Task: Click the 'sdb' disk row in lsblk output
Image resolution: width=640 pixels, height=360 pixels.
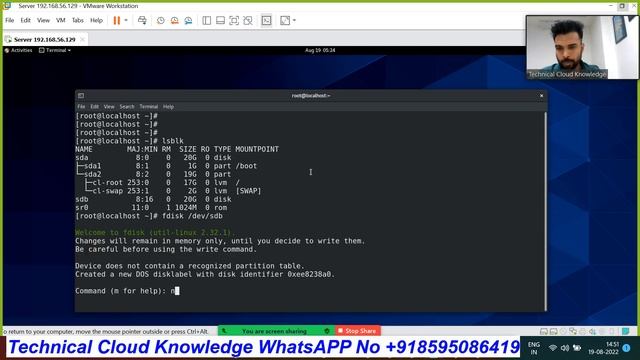Action: [x=153, y=199]
